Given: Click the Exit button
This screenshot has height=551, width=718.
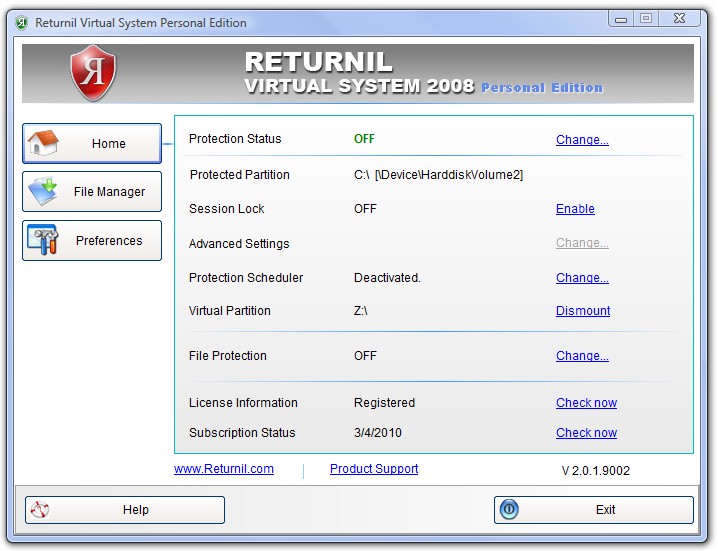Looking at the screenshot, I should click(x=593, y=510).
